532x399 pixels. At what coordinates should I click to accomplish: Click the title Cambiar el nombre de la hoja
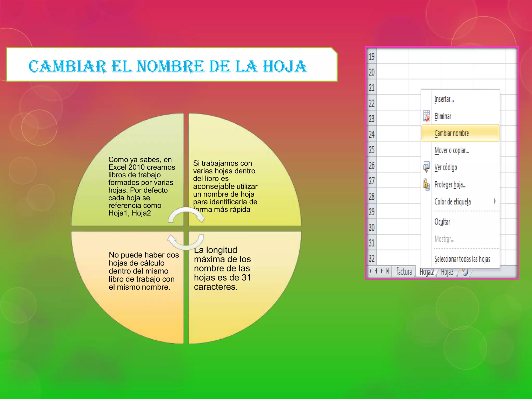(x=168, y=66)
